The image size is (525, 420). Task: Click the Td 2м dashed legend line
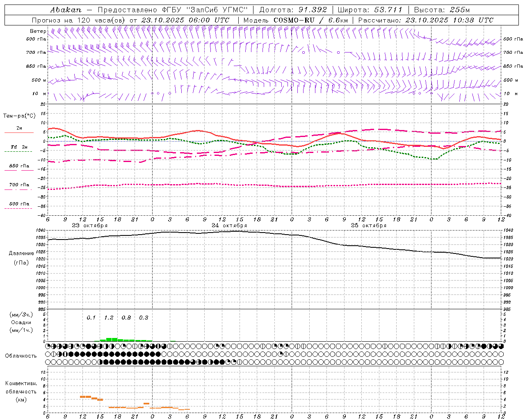point(18,151)
